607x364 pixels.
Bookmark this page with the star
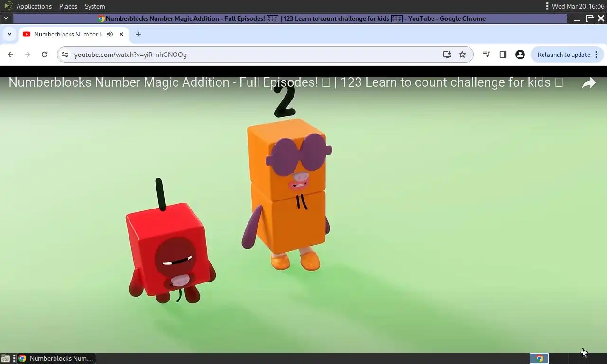coord(462,55)
